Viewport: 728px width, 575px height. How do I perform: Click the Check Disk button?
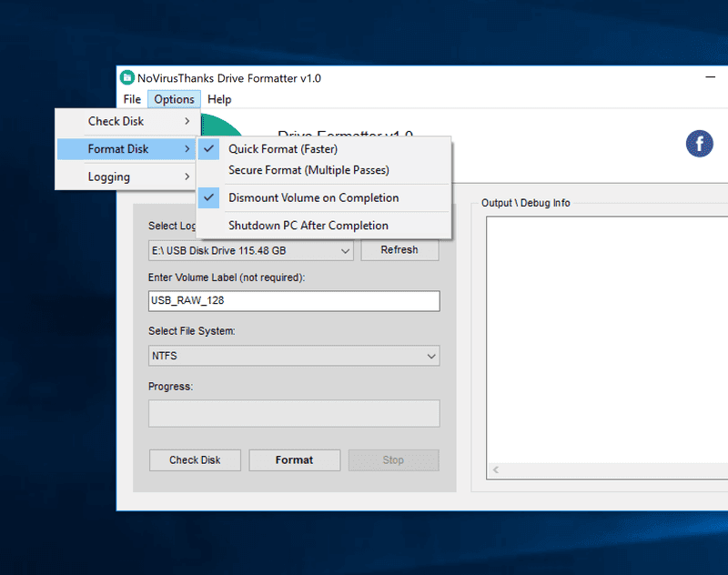coord(195,460)
